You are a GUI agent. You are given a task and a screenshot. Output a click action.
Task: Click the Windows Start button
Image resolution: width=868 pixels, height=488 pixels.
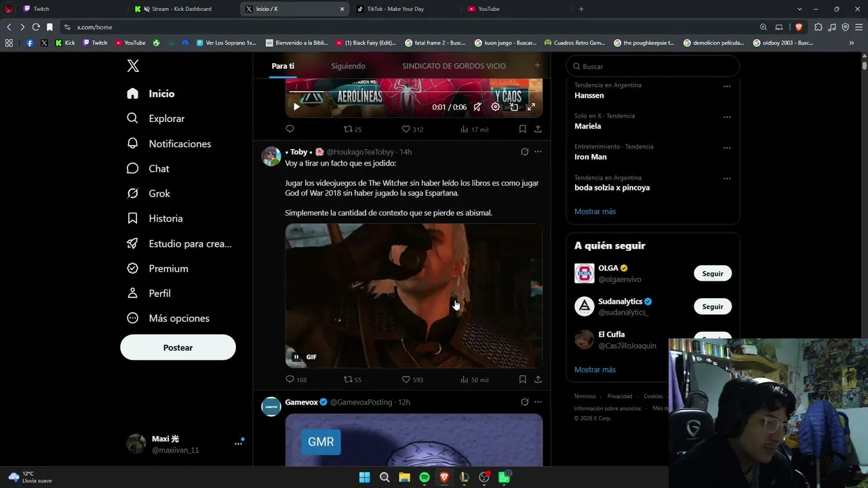(x=364, y=477)
